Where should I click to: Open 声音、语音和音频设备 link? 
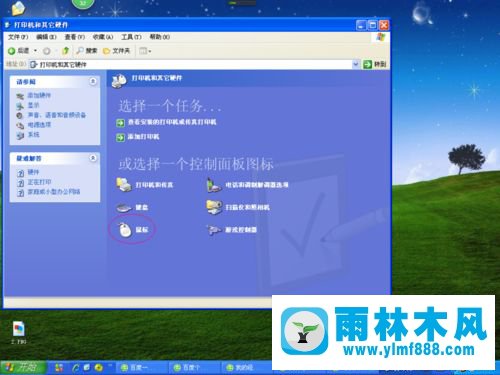click(x=51, y=115)
